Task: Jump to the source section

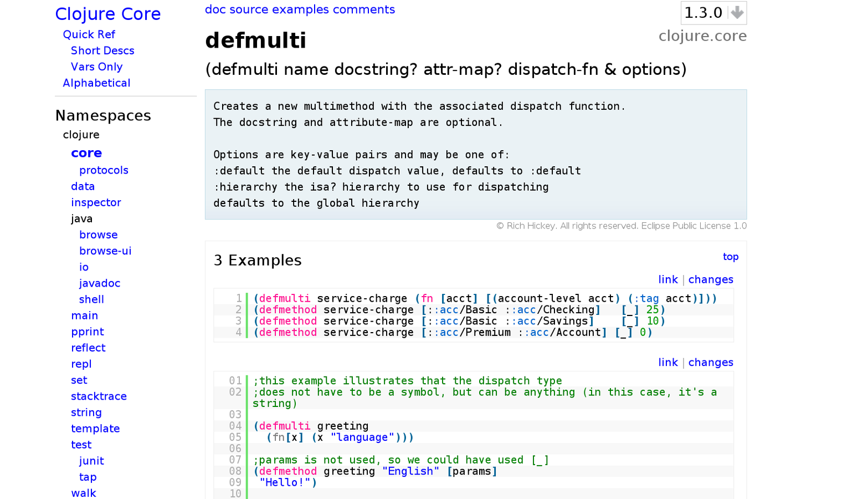Action: point(249,9)
